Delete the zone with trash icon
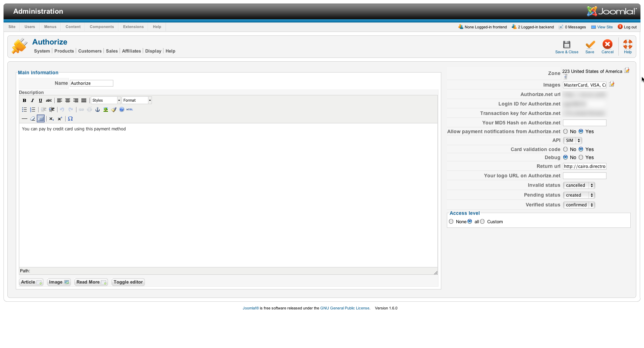 pyautogui.click(x=565, y=77)
